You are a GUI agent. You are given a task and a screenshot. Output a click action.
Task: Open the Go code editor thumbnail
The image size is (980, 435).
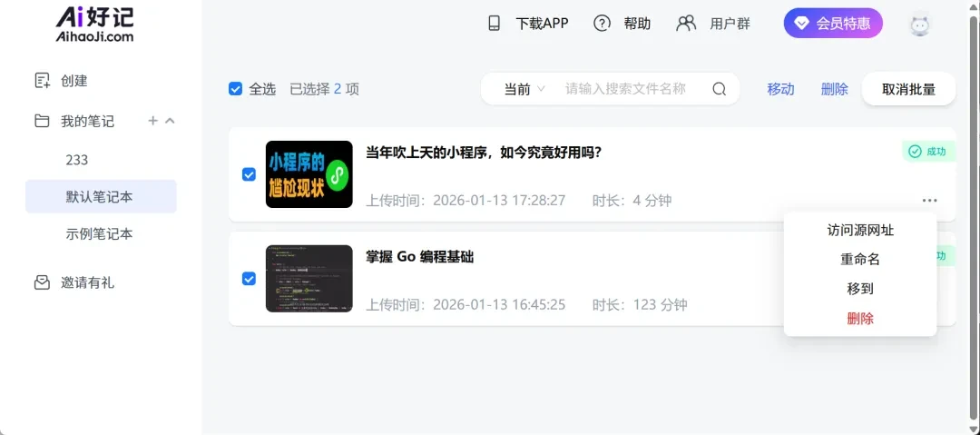click(x=309, y=279)
